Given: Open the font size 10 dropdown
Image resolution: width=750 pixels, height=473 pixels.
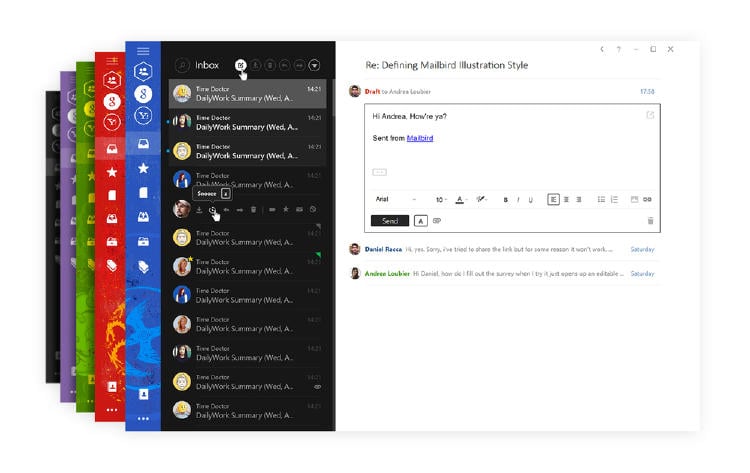Looking at the screenshot, I should click(442, 200).
